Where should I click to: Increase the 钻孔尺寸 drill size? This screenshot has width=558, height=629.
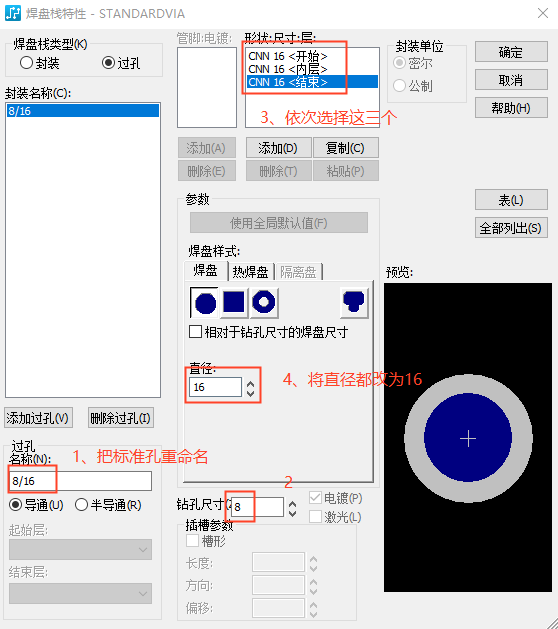[x=292, y=504]
